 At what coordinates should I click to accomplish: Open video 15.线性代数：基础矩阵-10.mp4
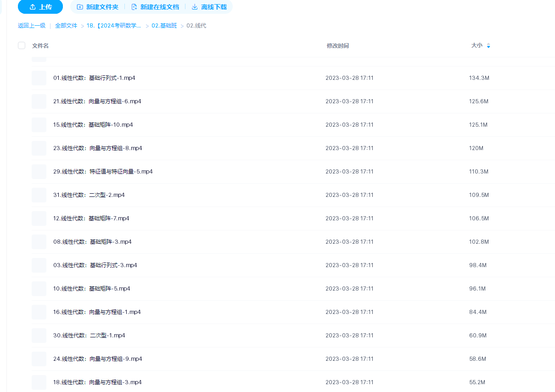coord(93,125)
